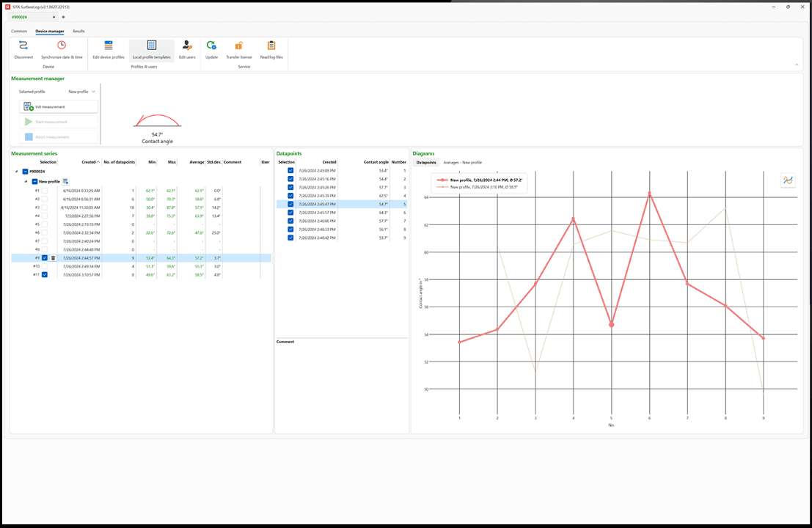
Task: Open Local profile templates
Action: (x=152, y=46)
